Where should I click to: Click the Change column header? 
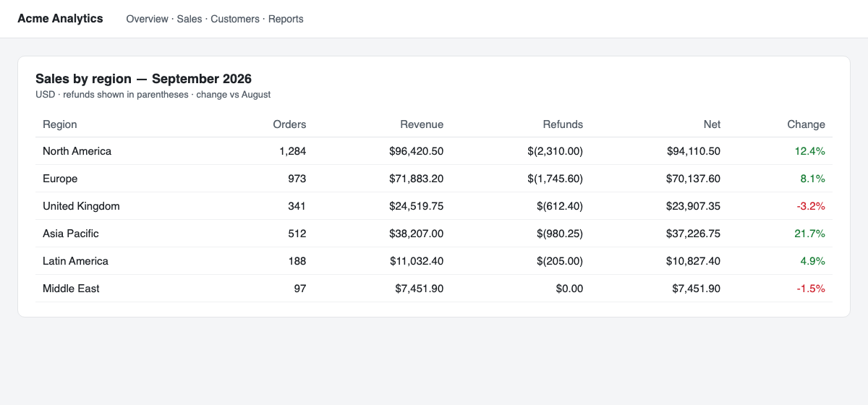[x=806, y=124]
